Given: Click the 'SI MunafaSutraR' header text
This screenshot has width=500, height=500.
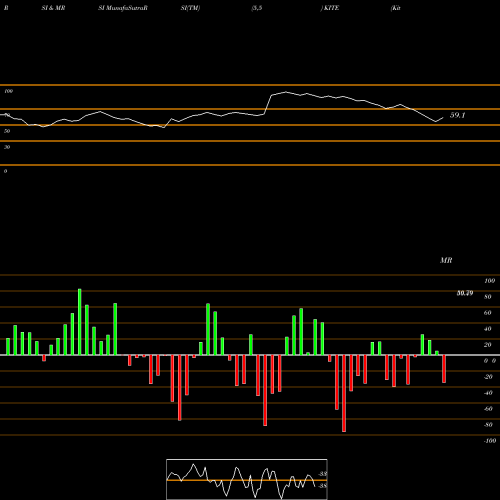Looking at the screenshot, I should tap(123, 8).
